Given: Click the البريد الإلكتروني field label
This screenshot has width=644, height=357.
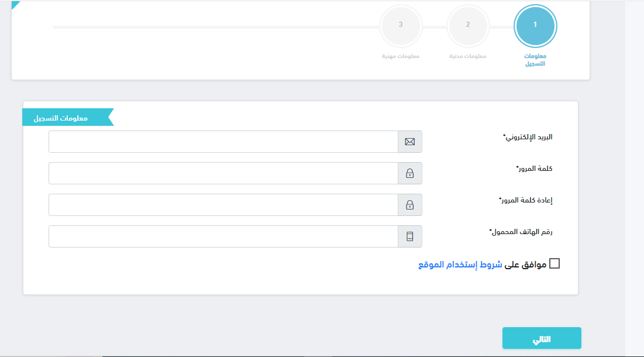Looking at the screenshot, I should tap(528, 137).
